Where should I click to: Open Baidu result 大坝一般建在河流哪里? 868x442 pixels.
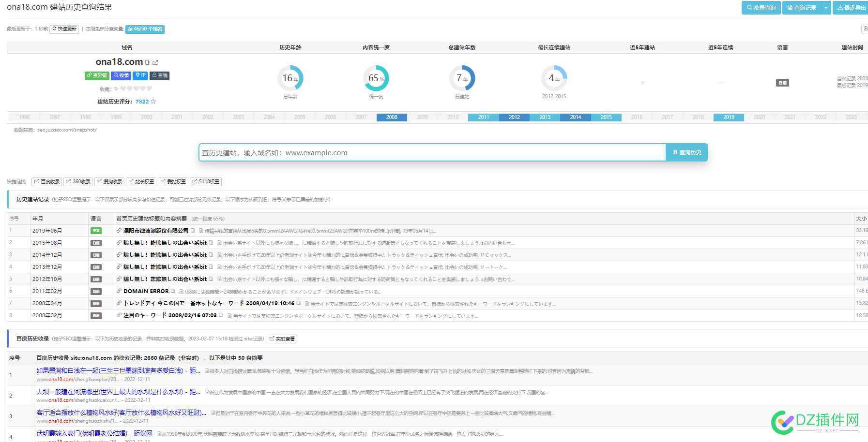click(118, 392)
